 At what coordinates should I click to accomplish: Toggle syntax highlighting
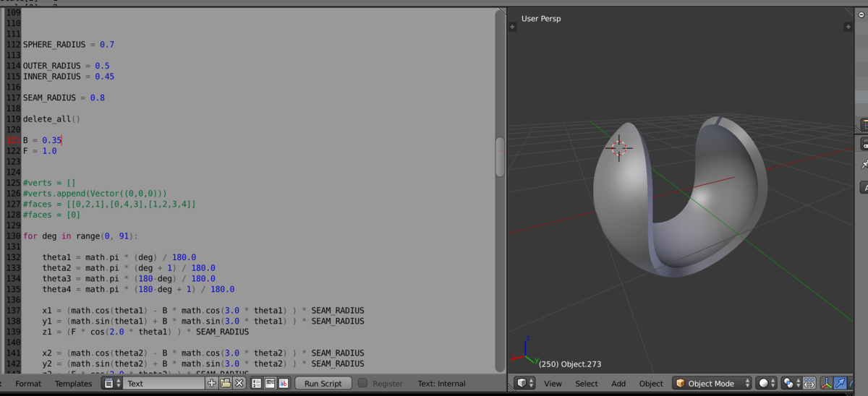pyautogui.click(x=284, y=384)
